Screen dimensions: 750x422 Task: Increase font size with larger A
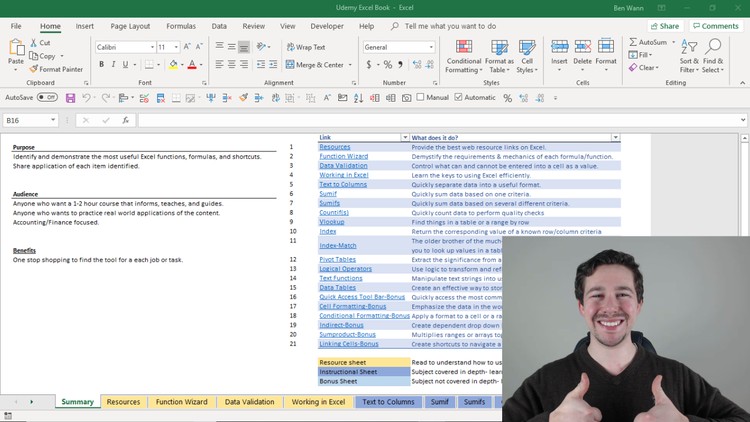click(x=188, y=46)
